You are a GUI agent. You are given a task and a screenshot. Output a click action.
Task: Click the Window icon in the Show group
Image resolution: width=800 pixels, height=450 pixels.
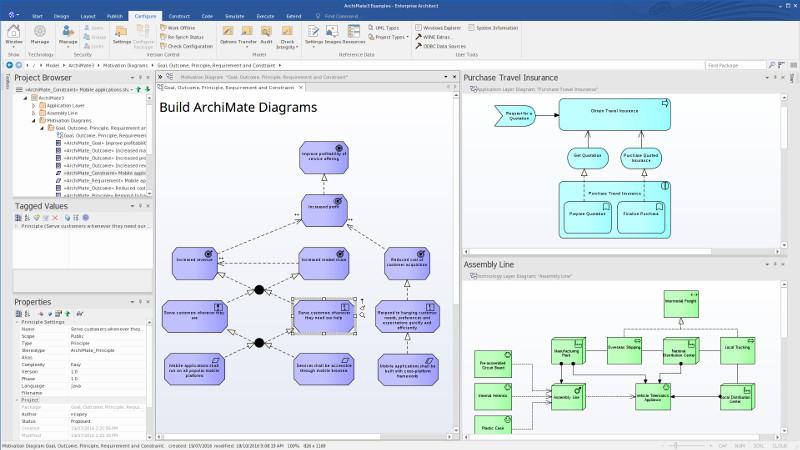coord(14,34)
